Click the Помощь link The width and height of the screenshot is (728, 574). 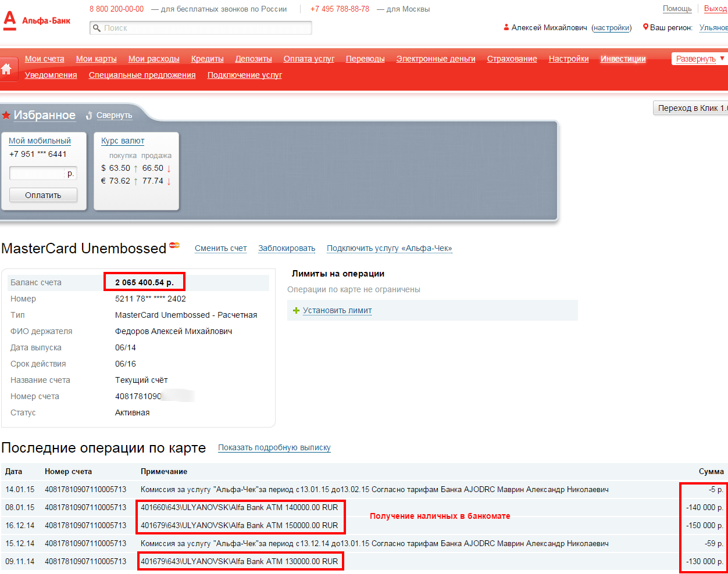tap(677, 9)
